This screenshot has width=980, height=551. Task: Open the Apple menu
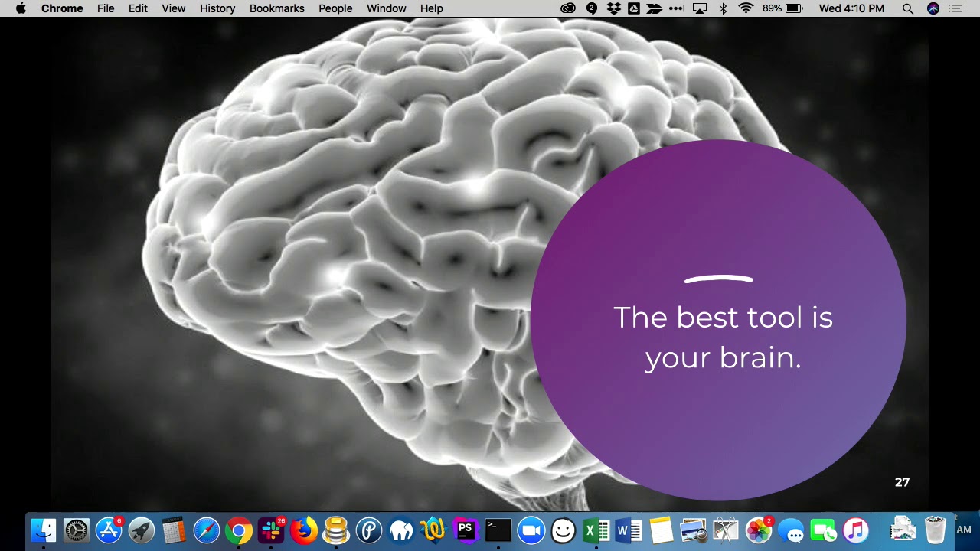pyautogui.click(x=21, y=8)
